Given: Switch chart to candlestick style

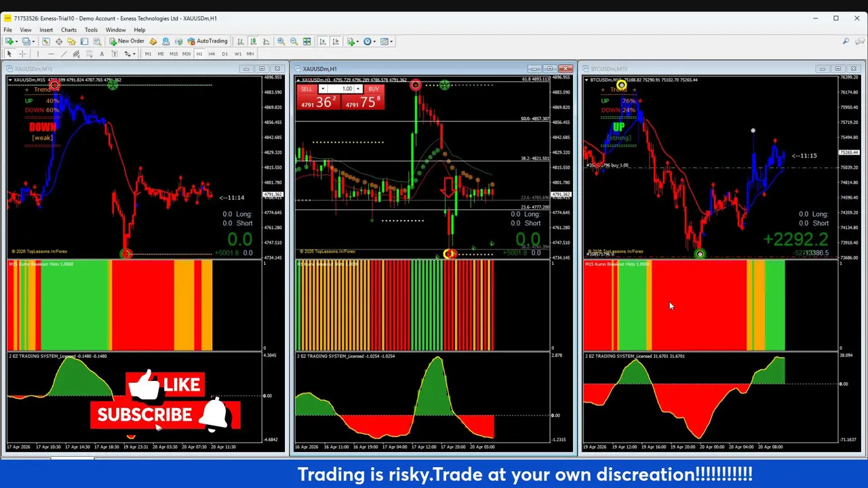Looking at the screenshot, I should click(x=254, y=41).
